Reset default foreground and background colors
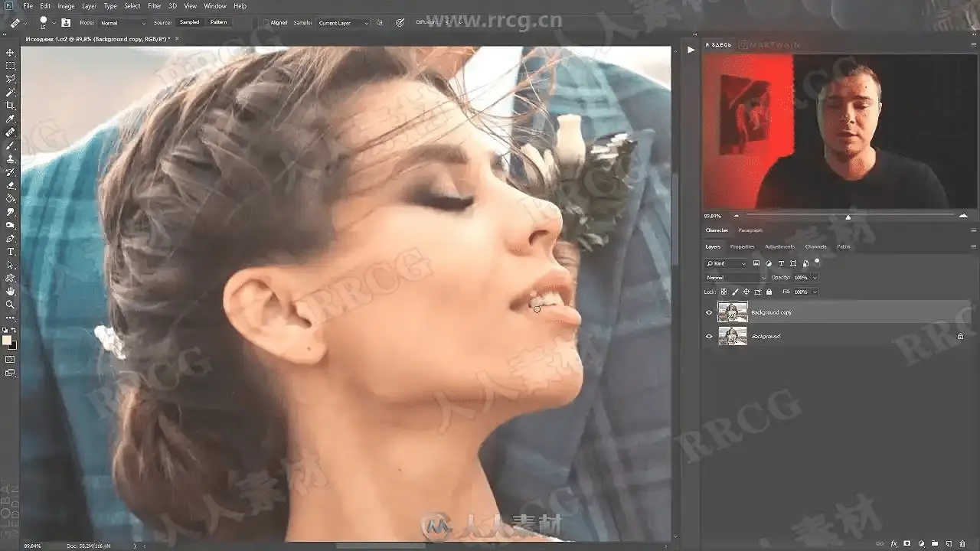Image resolution: width=980 pixels, height=551 pixels. pos(5,330)
